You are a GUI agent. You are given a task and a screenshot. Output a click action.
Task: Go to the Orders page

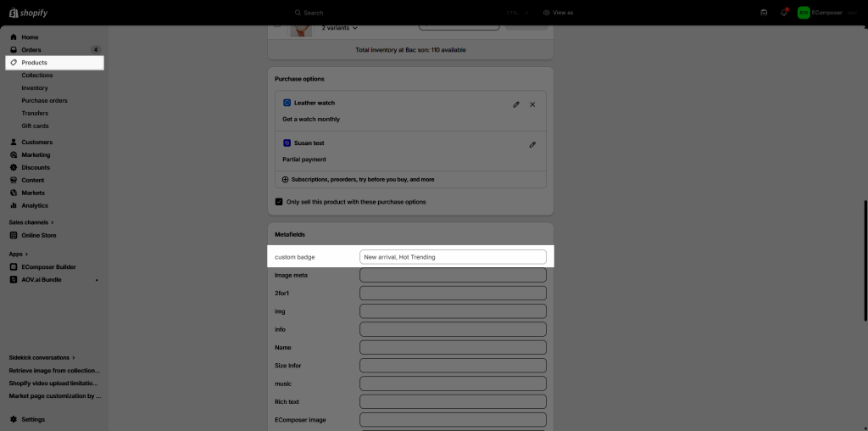click(x=31, y=50)
